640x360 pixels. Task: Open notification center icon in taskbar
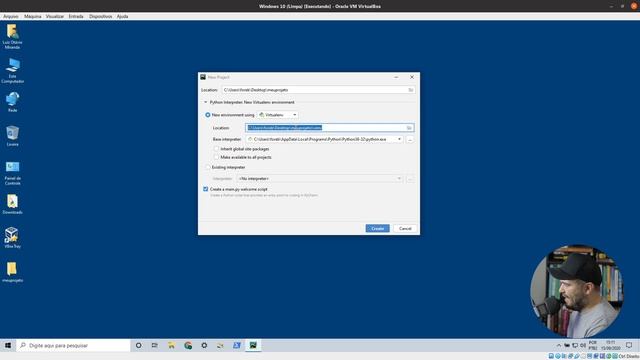pyautogui.click(x=629, y=345)
